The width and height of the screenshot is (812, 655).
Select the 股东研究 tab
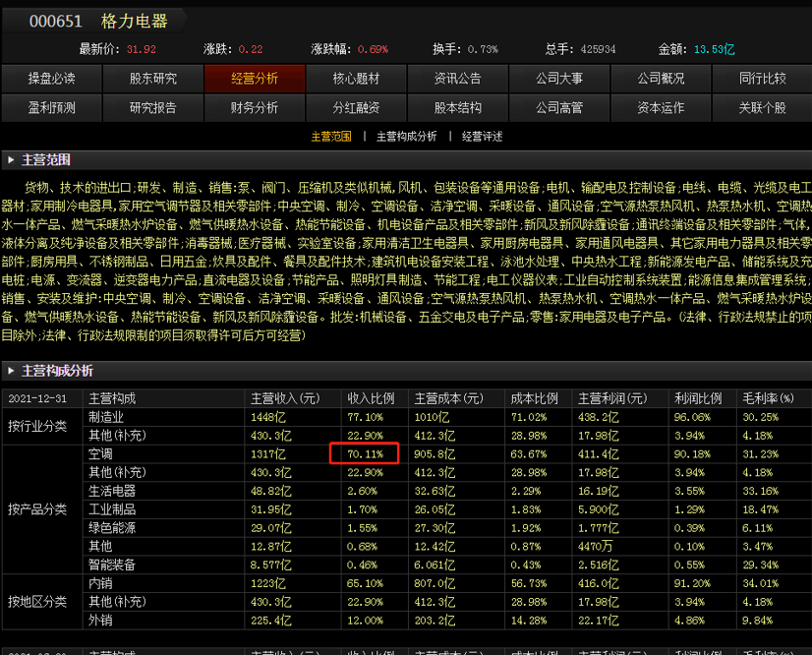coord(152,79)
